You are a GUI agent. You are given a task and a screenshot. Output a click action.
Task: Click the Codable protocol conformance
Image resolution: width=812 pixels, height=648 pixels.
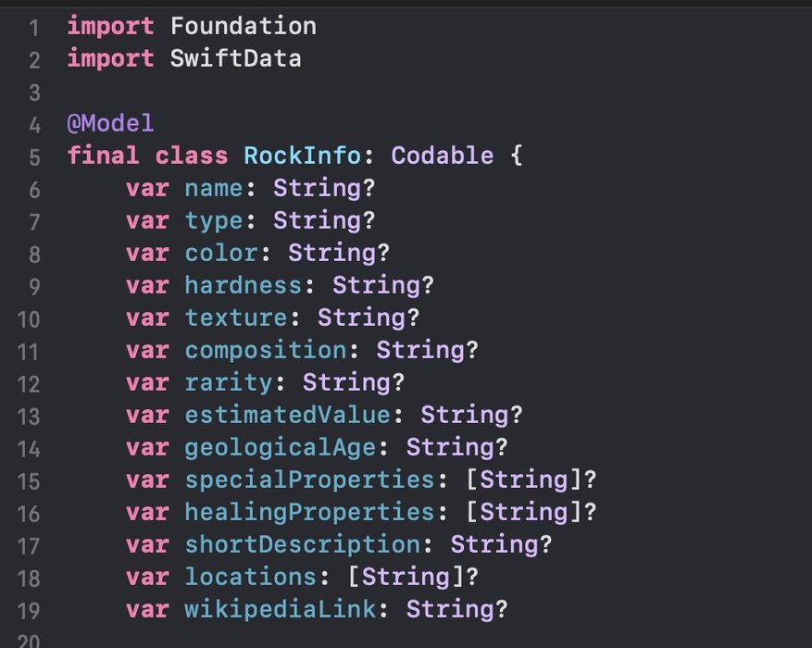tap(443, 156)
